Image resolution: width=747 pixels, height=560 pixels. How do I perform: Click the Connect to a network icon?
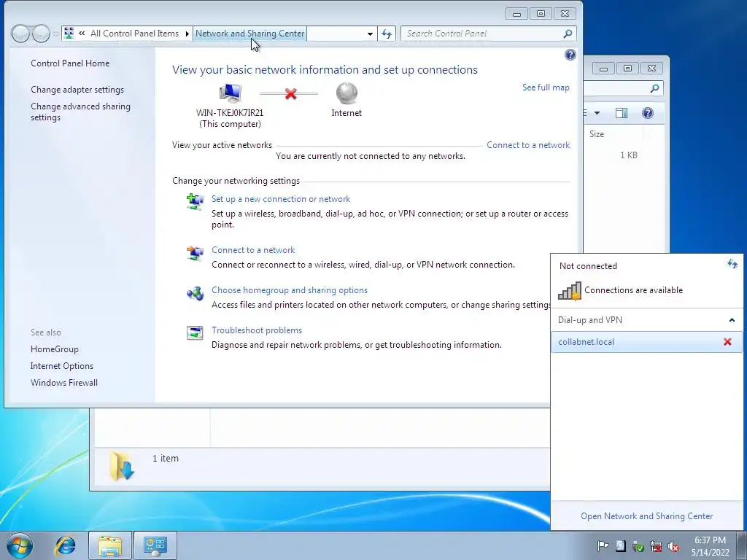[195, 253]
